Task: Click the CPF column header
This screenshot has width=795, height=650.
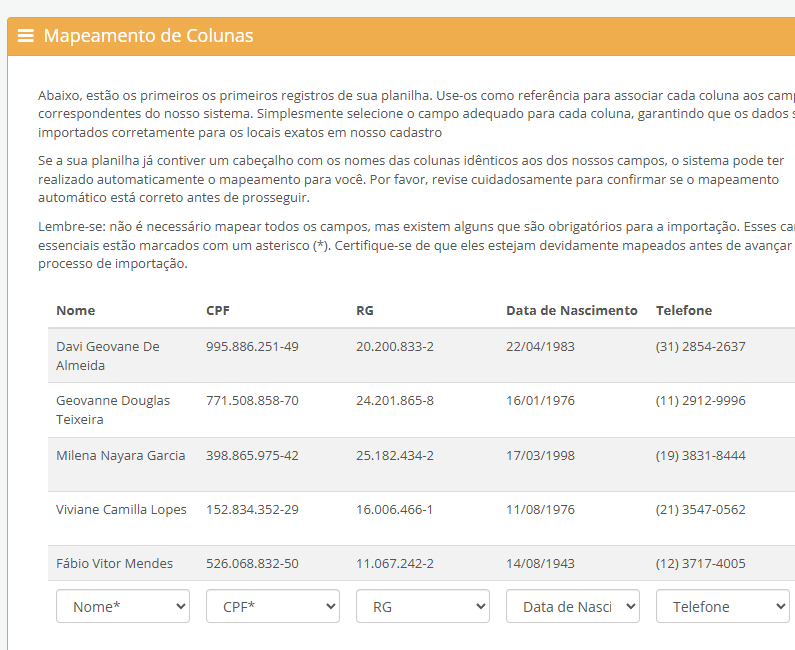Action: coord(218,310)
